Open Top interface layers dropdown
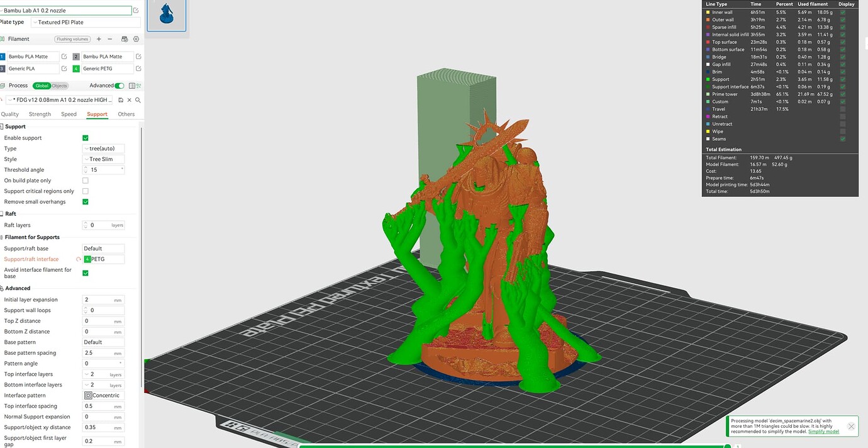The image size is (868, 448). click(103, 374)
